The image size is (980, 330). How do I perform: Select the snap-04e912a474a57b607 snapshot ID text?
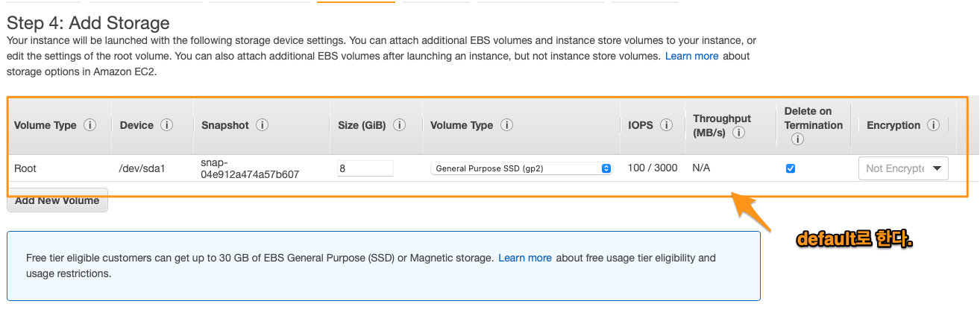coord(249,168)
